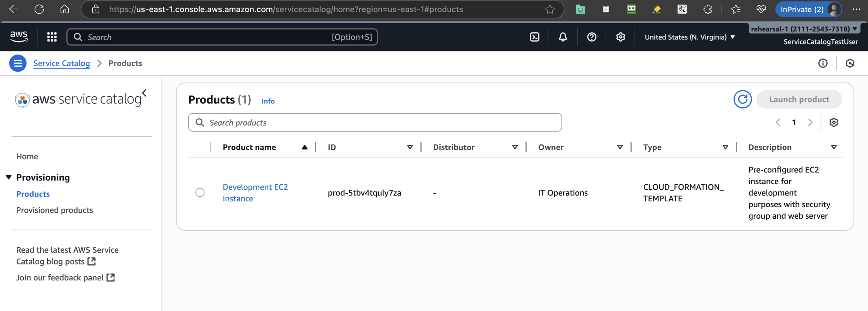Toggle the side navigation hamburger button
This screenshot has width=868, height=311.
[18, 63]
